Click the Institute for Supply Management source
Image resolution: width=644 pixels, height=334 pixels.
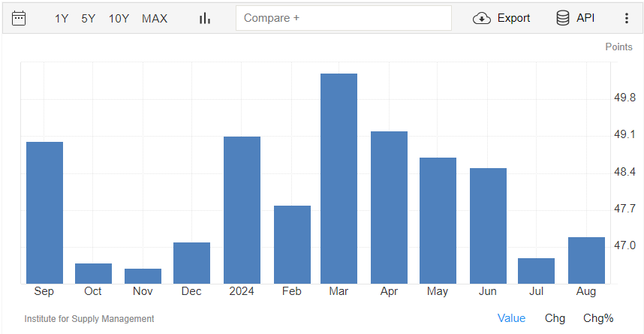[89, 319]
